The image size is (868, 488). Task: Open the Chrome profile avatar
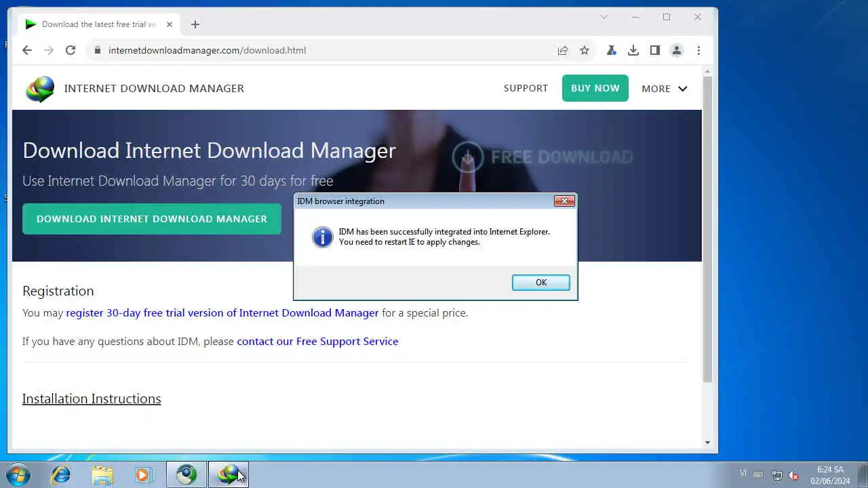(x=677, y=50)
